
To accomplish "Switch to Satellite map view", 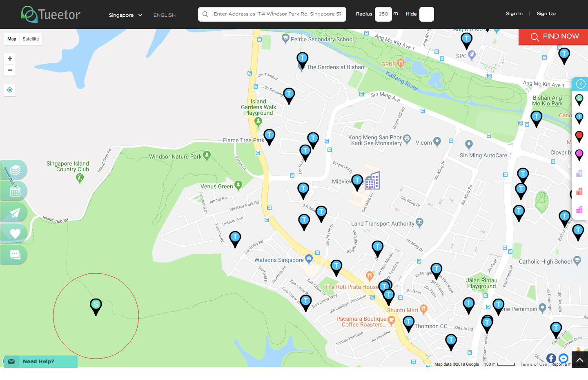I will click(x=31, y=39).
